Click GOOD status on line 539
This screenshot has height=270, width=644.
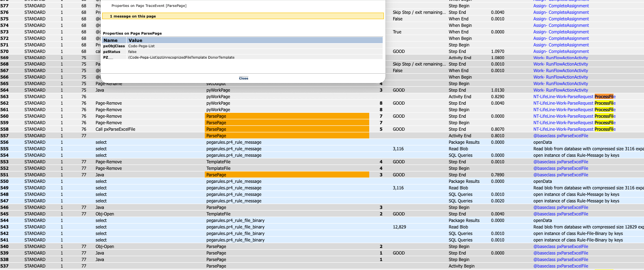(399, 253)
